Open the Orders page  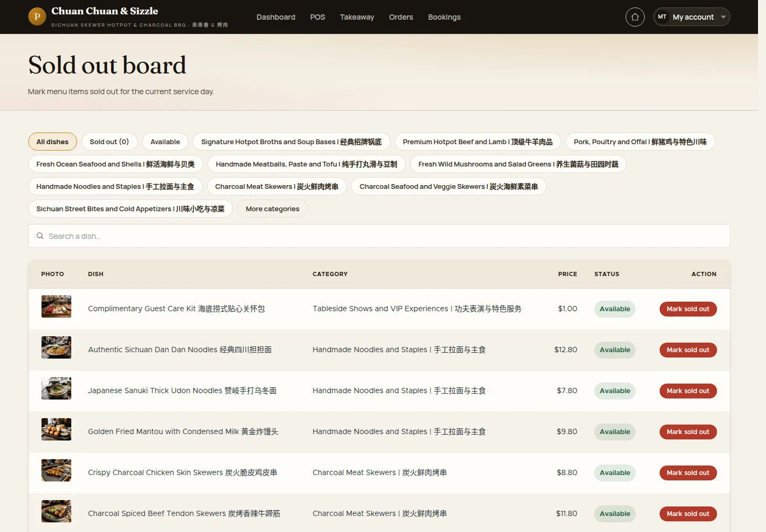pos(401,17)
